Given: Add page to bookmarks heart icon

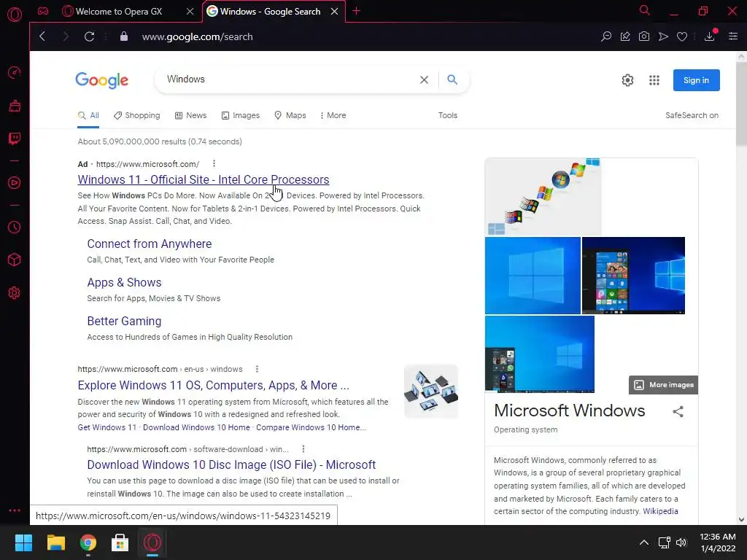Looking at the screenshot, I should coord(682,36).
